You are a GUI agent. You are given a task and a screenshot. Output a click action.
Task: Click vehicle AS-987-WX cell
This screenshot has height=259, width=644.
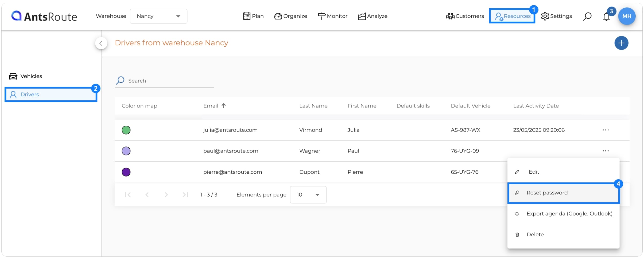pyautogui.click(x=465, y=130)
